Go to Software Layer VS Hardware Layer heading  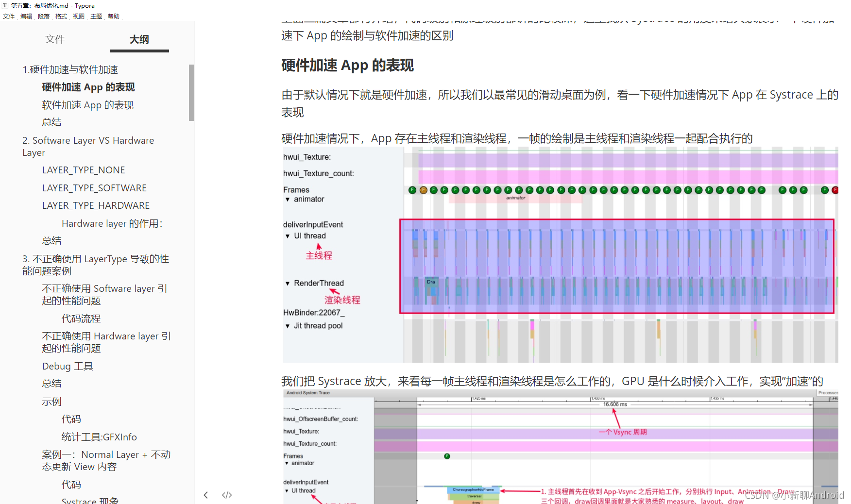[88, 146]
